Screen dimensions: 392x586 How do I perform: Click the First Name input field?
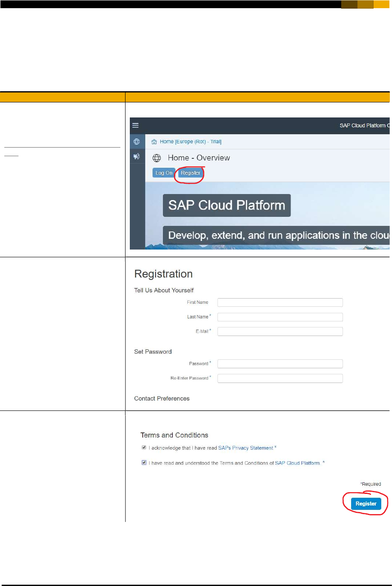280,302
